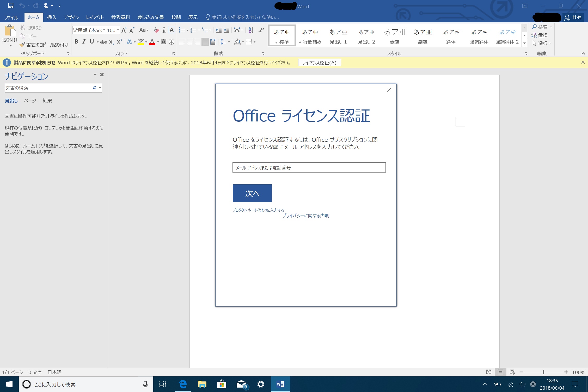Toggle italic formatting
Image resolution: width=588 pixels, height=392 pixels.
84,41
